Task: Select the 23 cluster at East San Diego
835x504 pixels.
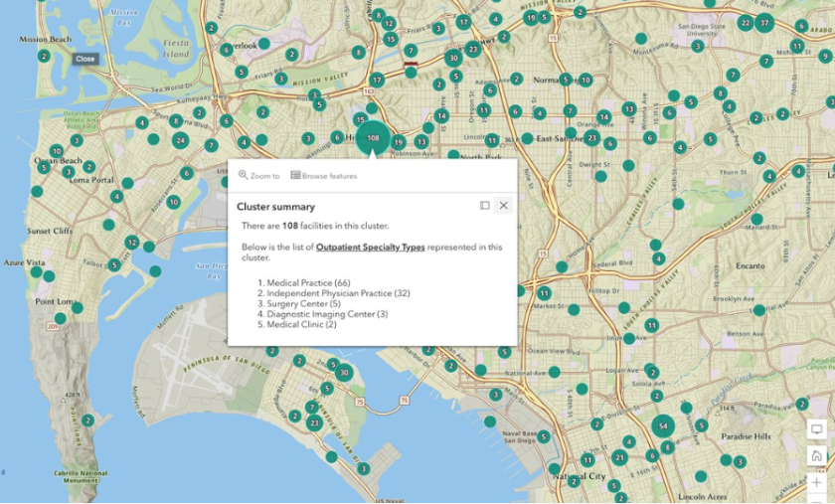Action: (592, 138)
